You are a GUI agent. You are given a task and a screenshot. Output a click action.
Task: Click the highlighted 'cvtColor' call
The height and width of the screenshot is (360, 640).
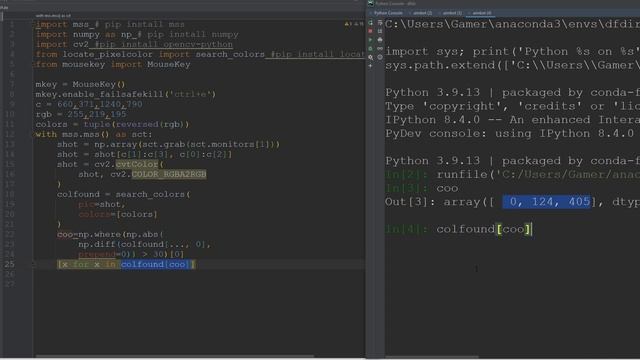click(137, 164)
